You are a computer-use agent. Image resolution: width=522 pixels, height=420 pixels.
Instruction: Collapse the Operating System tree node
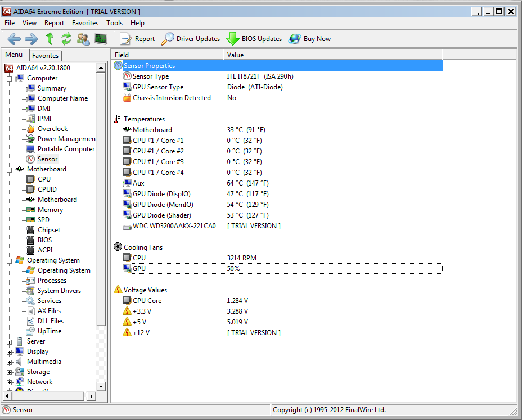10,261
